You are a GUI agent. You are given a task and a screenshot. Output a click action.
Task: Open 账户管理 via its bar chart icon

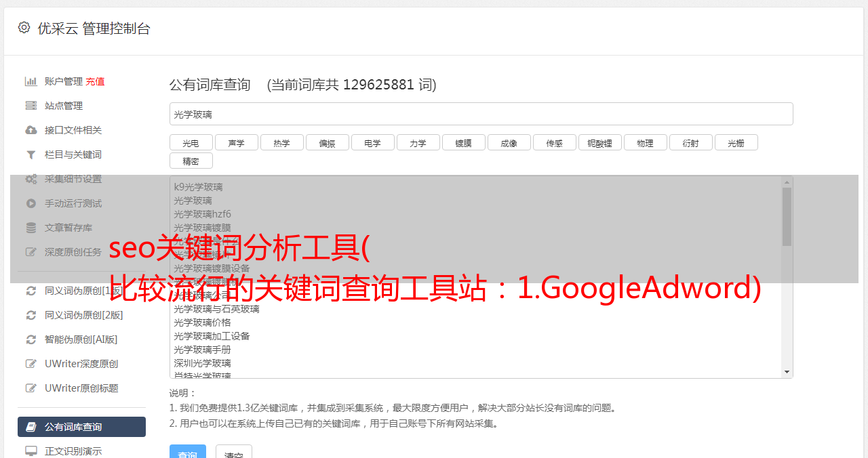tap(31, 81)
